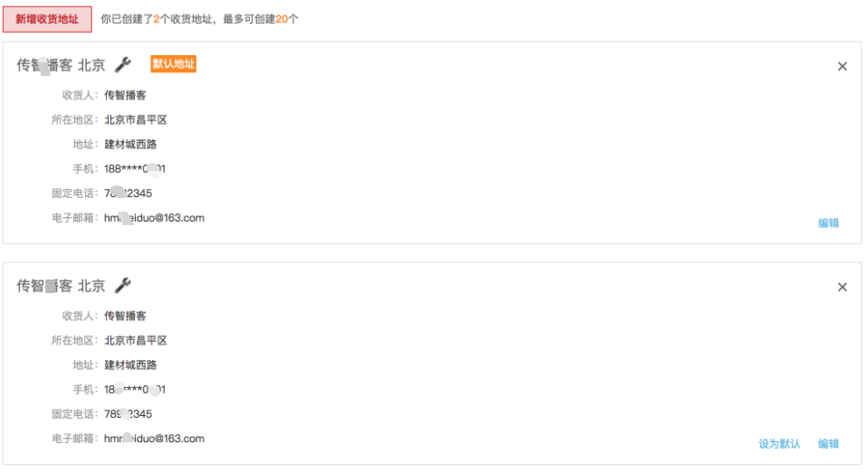Click first card's masked mobile number 188****

pos(135,169)
